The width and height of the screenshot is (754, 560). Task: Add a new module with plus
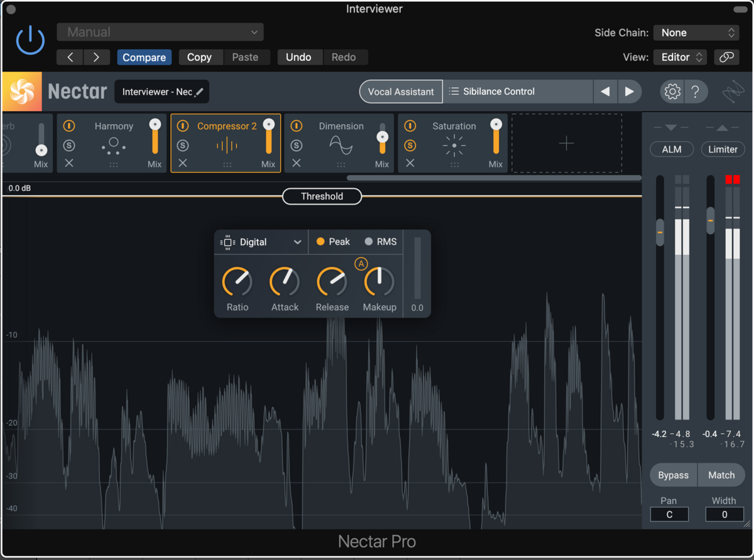pos(566,144)
